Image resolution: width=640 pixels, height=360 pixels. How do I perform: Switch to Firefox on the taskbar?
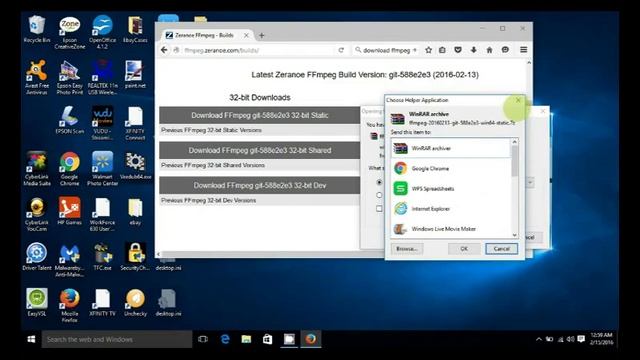click(311, 339)
